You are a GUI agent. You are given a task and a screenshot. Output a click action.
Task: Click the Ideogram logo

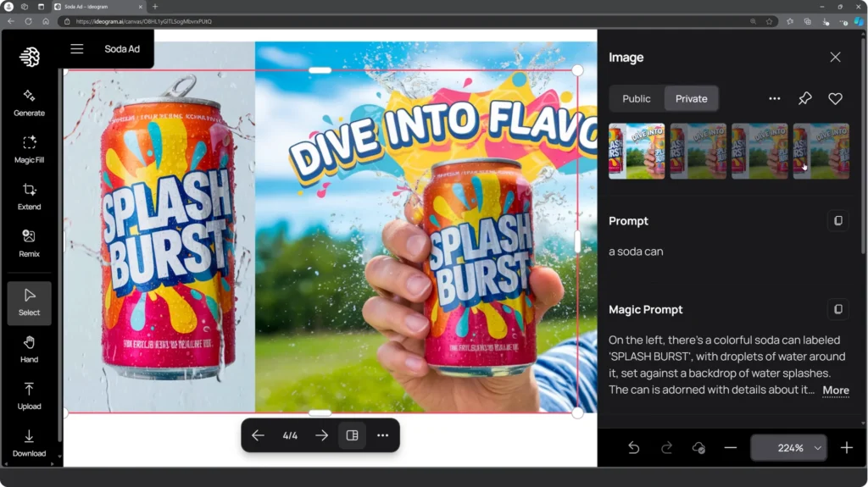[30, 57]
